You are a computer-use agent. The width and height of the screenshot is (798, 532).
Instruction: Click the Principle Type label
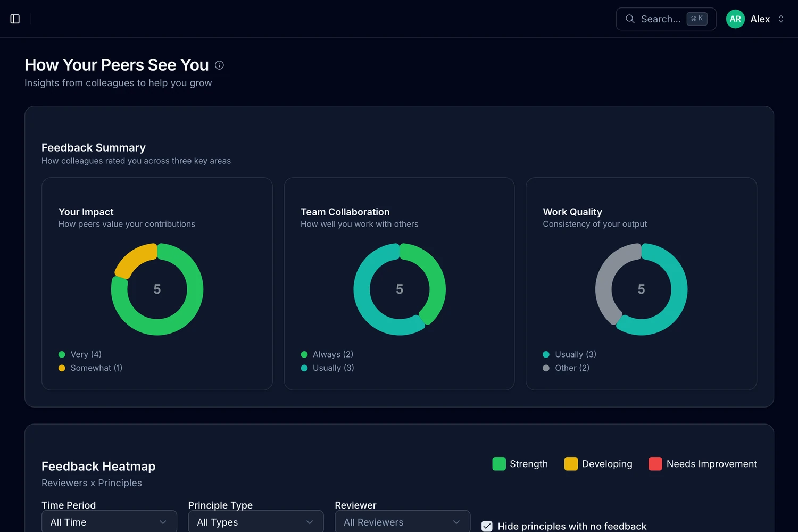(220, 505)
